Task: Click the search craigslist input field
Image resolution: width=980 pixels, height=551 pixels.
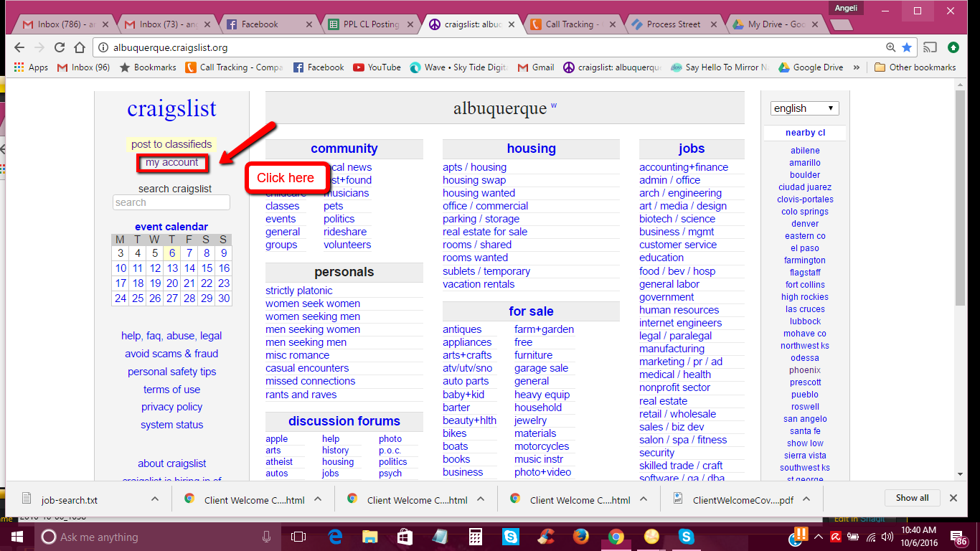Action: point(171,202)
